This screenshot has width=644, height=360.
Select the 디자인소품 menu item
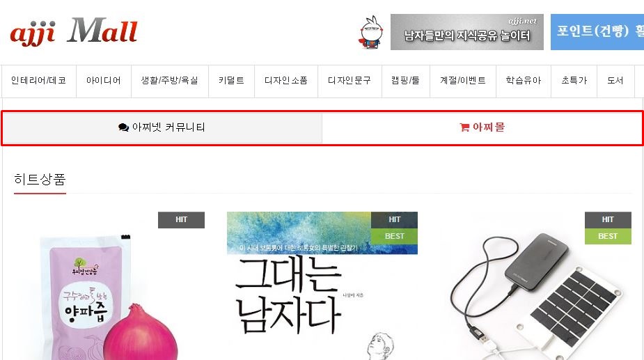(x=286, y=81)
